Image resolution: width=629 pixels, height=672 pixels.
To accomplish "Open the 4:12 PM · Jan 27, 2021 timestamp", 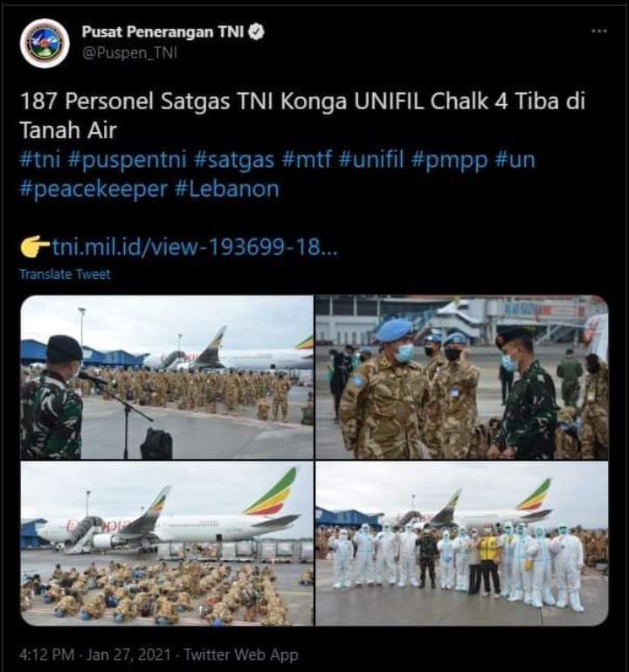I will point(94,655).
